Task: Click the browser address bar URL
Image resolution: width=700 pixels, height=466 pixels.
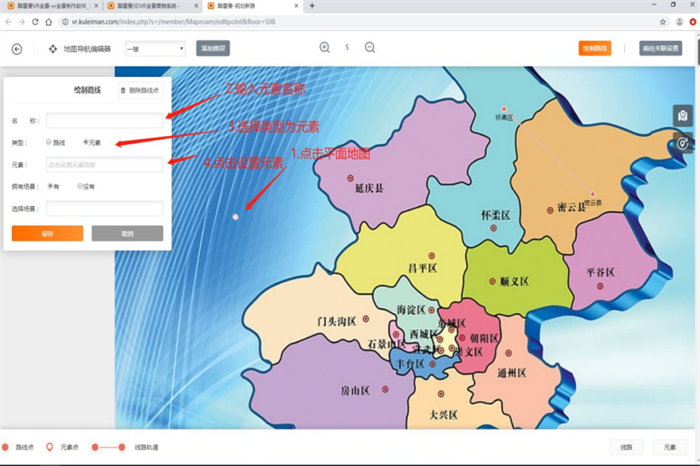Action: click(174, 22)
